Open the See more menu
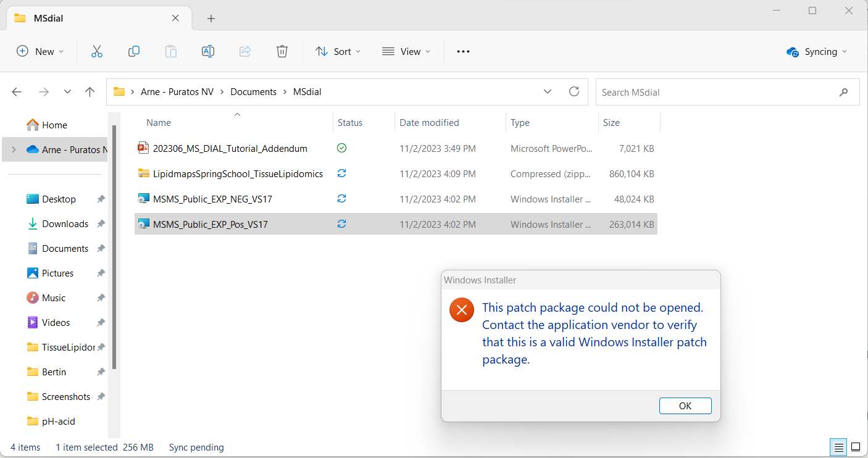The image size is (868, 458). [462, 51]
